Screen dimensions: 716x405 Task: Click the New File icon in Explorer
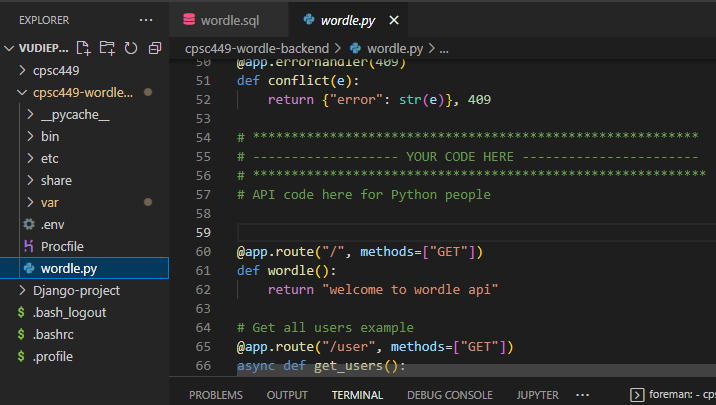coord(84,48)
